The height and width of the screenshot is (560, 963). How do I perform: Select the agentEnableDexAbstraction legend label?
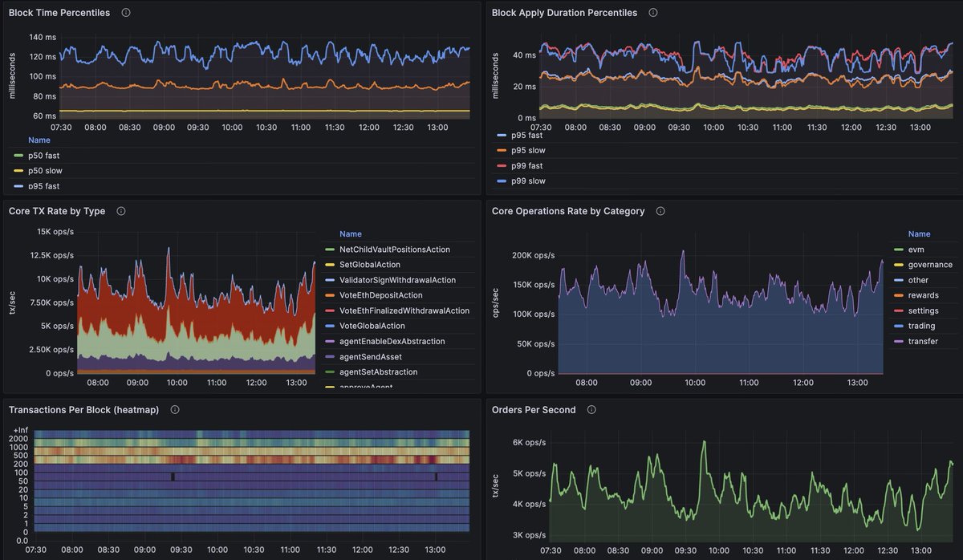click(x=392, y=341)
